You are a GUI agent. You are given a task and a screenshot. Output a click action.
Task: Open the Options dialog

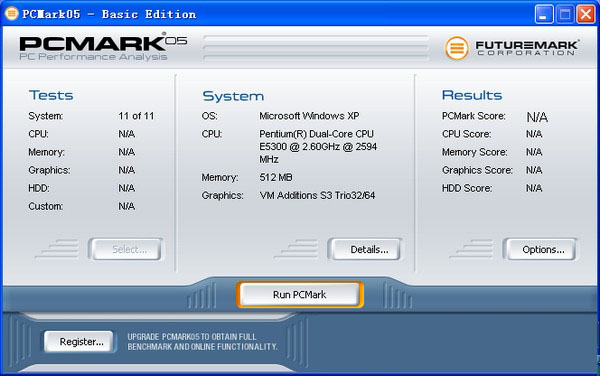pos(540,249)
